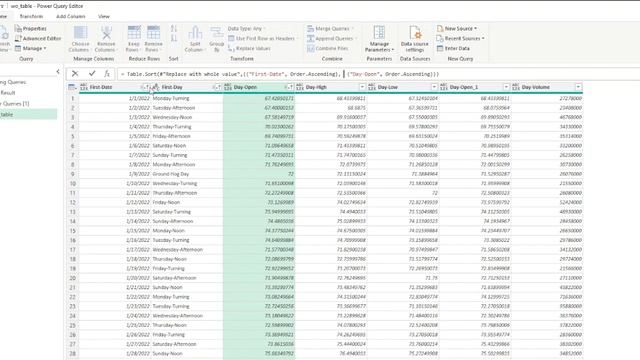The image size is (640, 360).
Task: Click Enter Data
Action: point(453,48)
